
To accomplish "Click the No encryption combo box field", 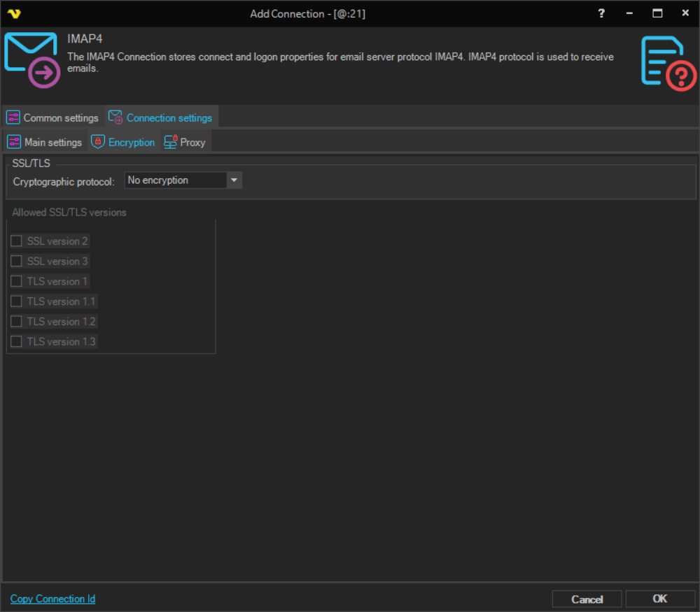I will point(175,180).
